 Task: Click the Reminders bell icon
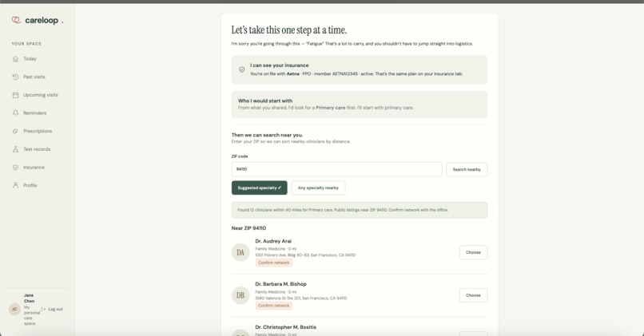tap(16, 113)
